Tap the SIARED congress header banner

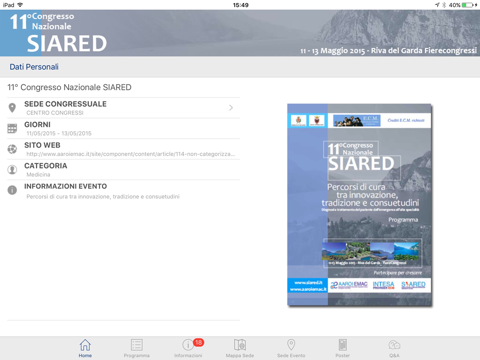click(x=240, y=33)
